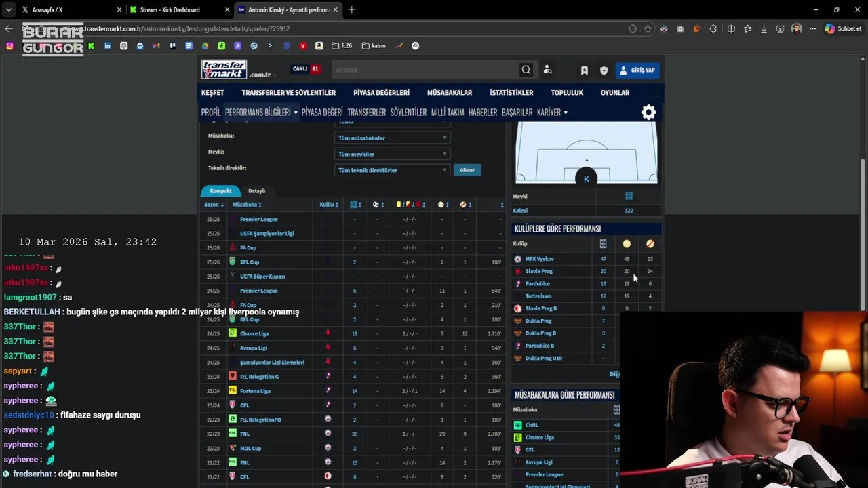Click the shield icon in site header
Screen dimensions: 868x488
coord(604,70)
